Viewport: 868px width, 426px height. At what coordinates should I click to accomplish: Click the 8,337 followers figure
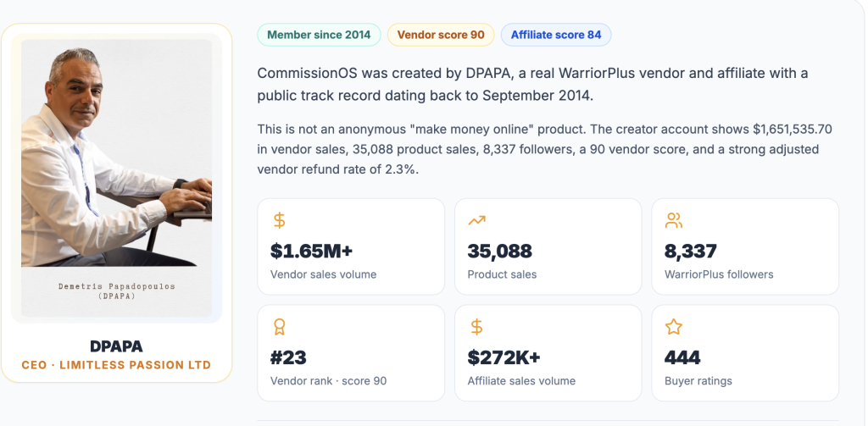pyautogui.click(x=691, y=252)
